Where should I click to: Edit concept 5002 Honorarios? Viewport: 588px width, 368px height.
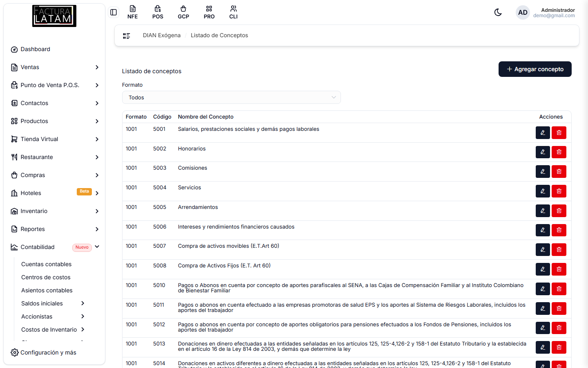tap(543, 152)
